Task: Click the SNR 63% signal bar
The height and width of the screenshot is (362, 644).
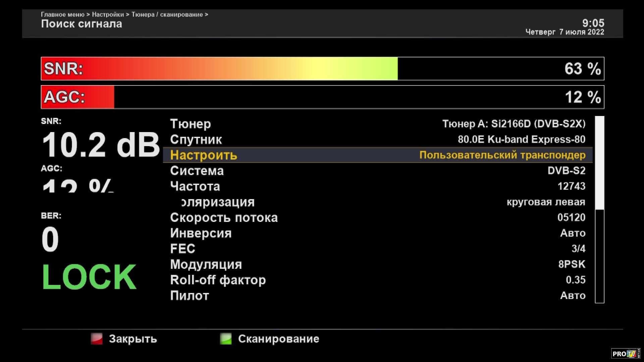Action: (322, 69)
